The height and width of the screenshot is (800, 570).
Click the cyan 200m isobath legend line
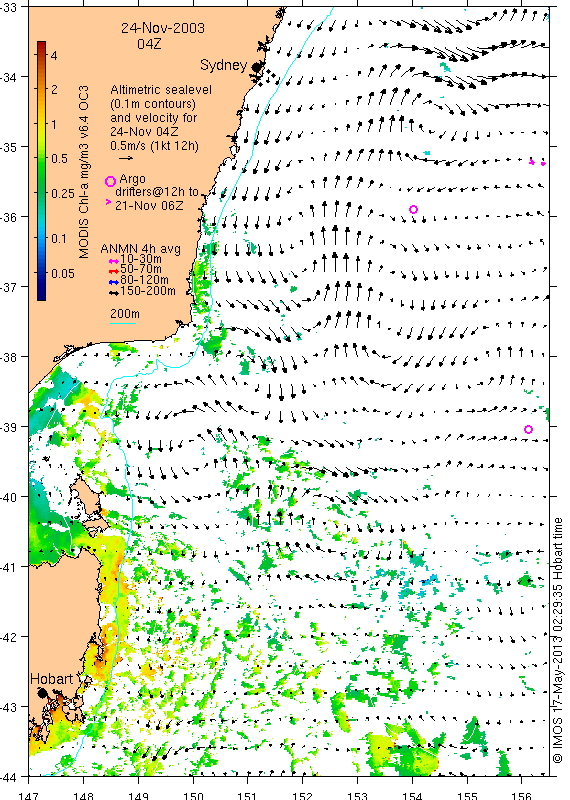tap(123, 323)
